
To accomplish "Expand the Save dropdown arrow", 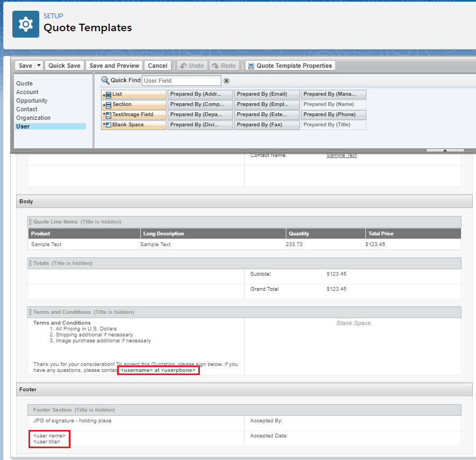I will pyautogui.click(x=39, y=66).
